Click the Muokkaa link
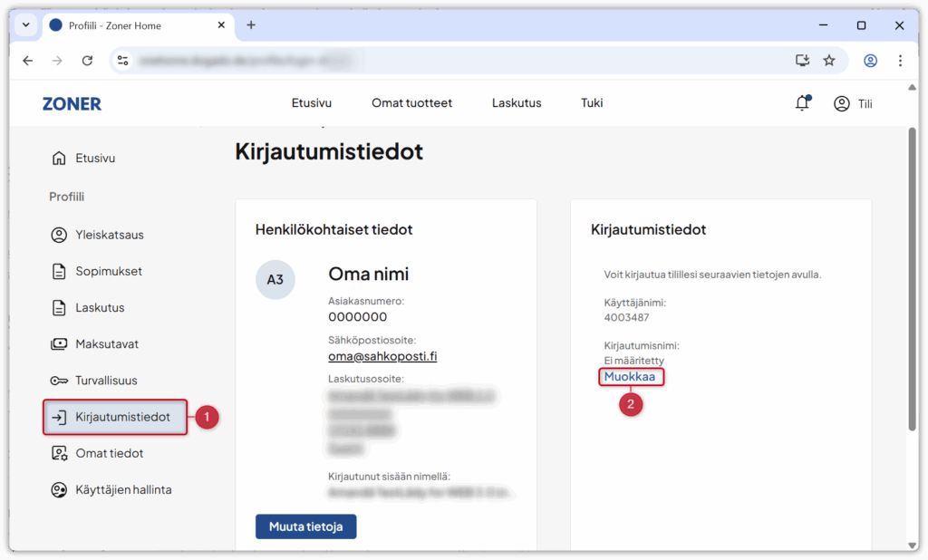This screenshot has height=560, width=928. [x=629, y=377]
